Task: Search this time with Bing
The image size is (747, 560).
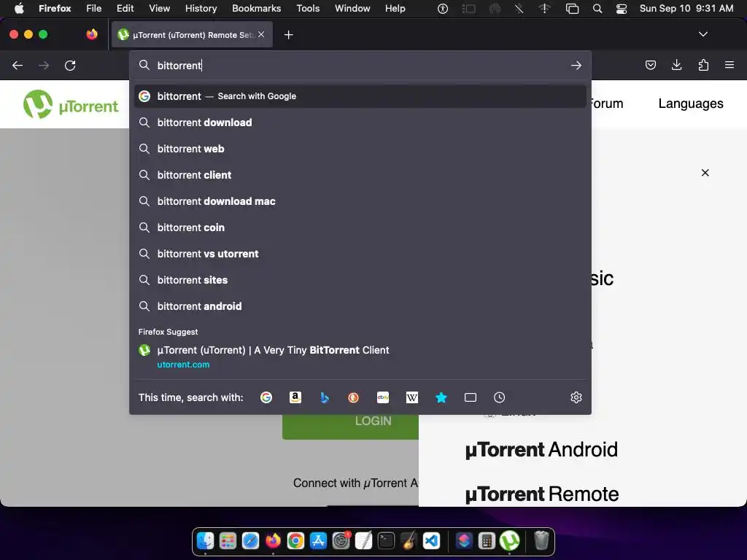Action: click(325, 397)
